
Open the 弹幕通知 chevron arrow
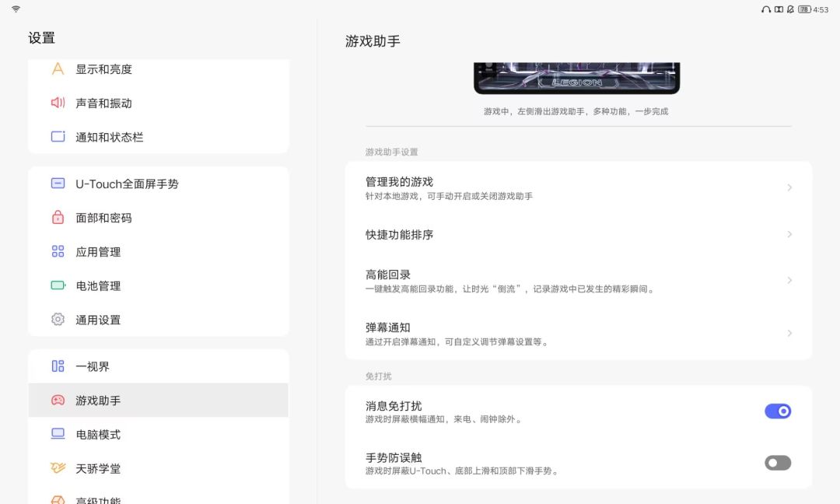(789, 333)
